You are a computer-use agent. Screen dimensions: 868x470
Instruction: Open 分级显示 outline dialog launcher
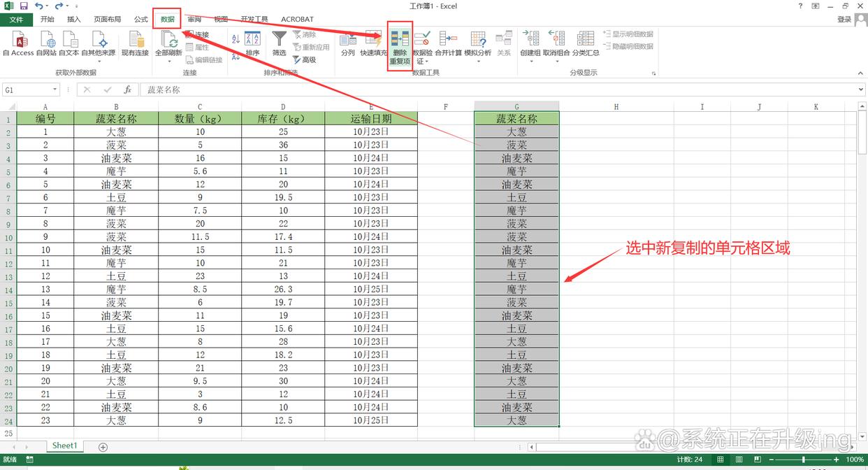[x=654, y=73]
